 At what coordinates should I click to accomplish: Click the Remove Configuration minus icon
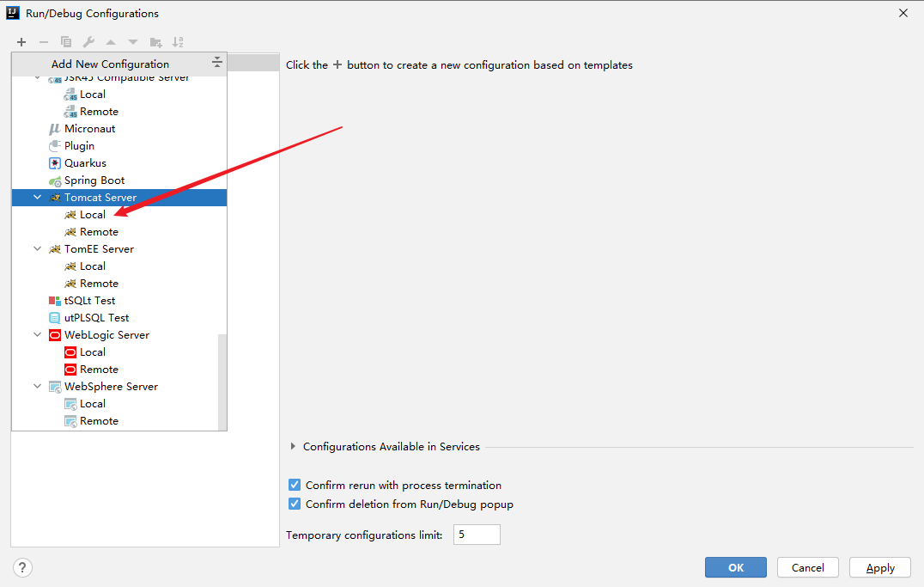click(x=44, y=42)
